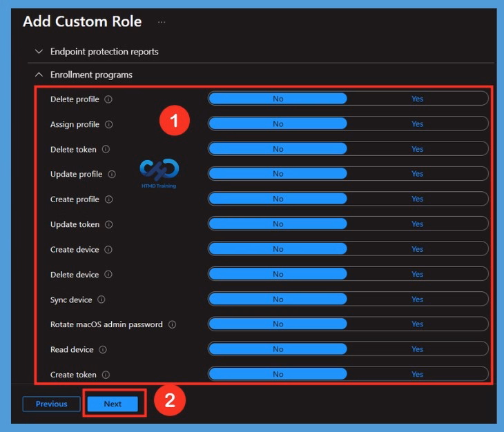
Task: Open info icon next to Create profile
Action: click(109, 199)
